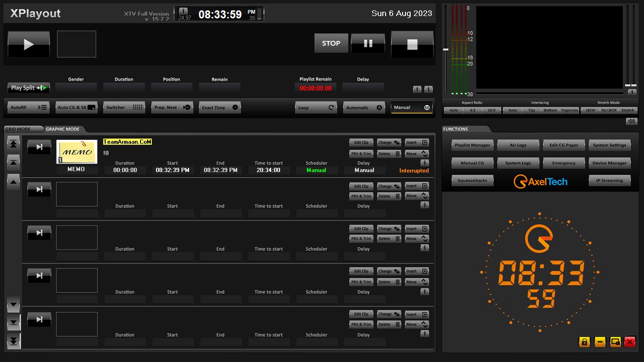The width and height of the screenshot is (644, 362).
Task: Click the right info icon near Delay field
Action: pos(428,89)
